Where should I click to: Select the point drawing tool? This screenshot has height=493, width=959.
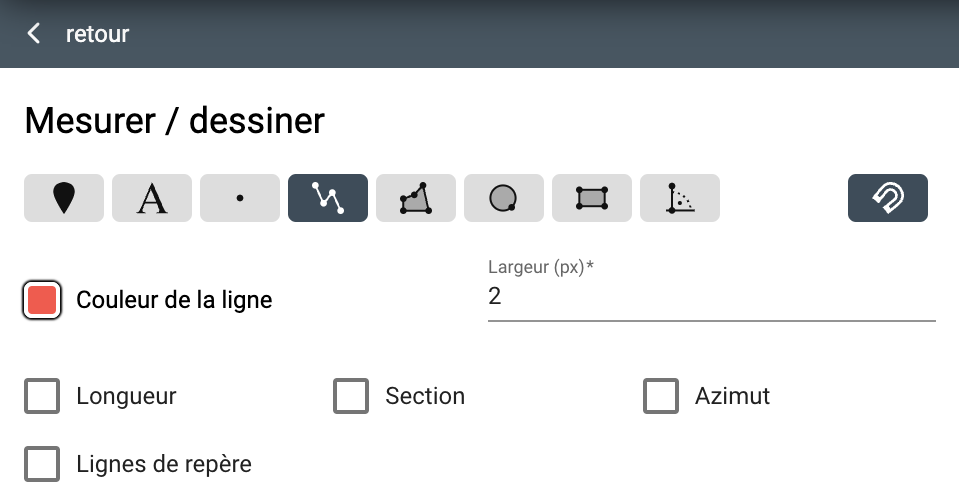click(x=240, y=198)
